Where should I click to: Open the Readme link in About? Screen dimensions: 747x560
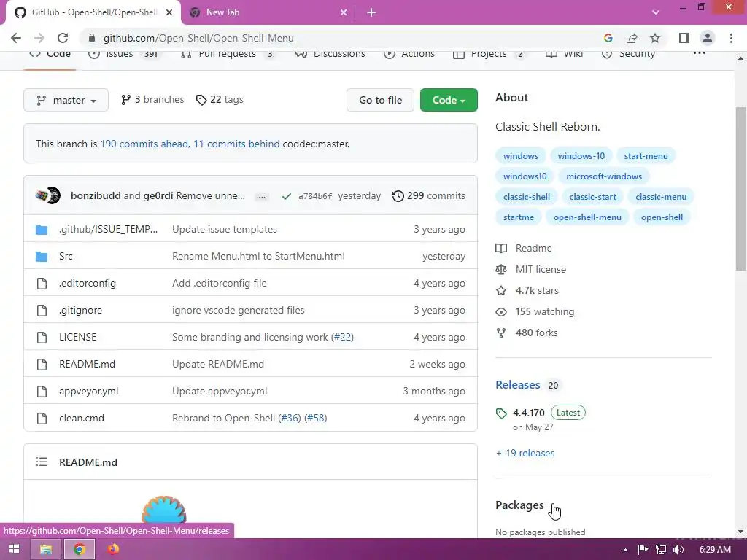click(x=533, y=248)
